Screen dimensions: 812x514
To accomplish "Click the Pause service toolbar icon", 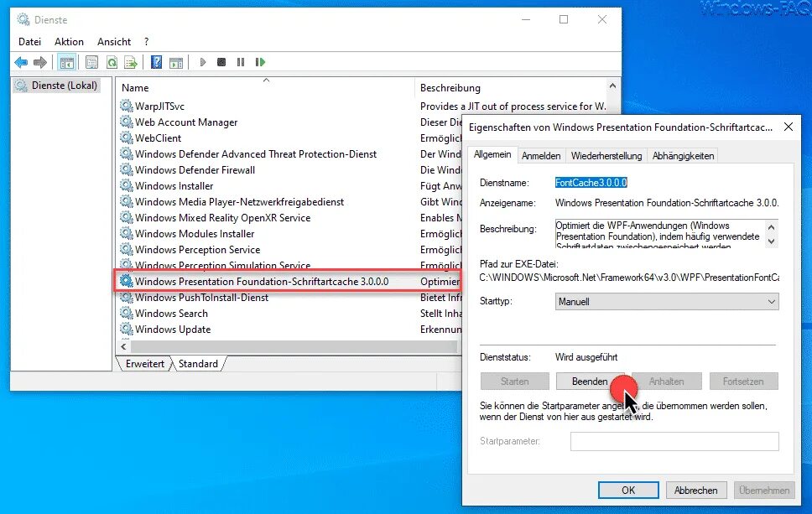I will pyautogui.click(x=240, y=62).
